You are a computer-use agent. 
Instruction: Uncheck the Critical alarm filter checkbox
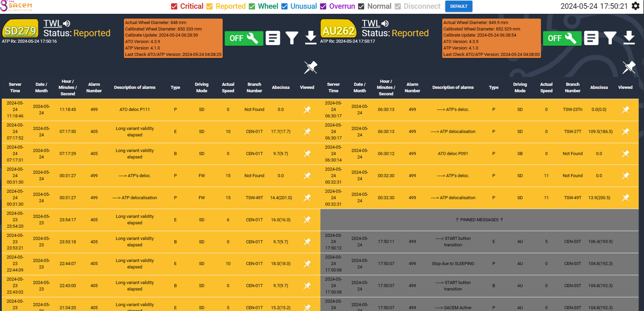(x=174, y=6)
